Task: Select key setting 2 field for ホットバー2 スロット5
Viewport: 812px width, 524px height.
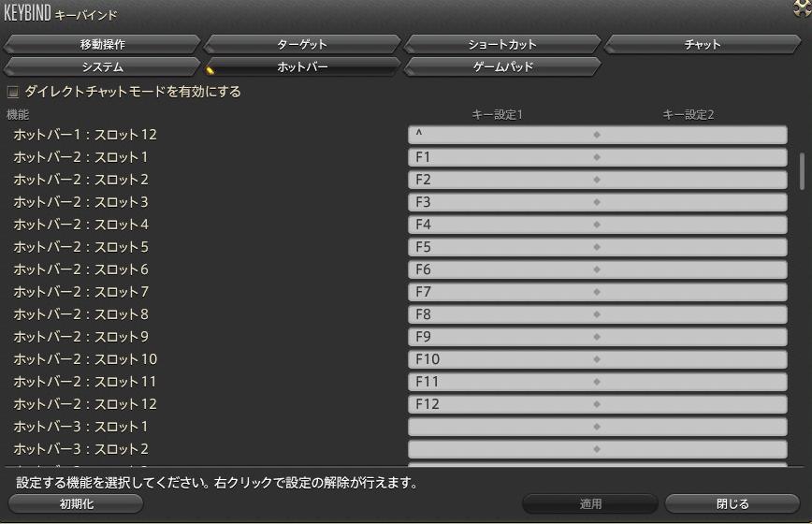Action: [x=692, y=247]
